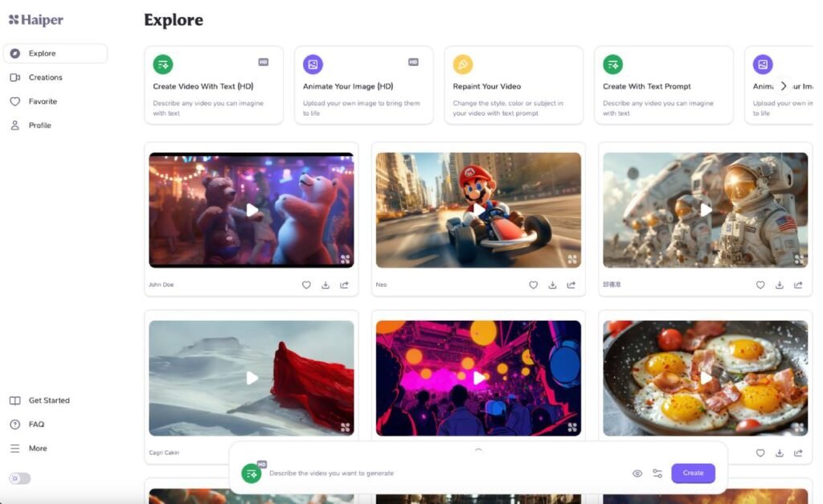Screen dimensions: 823x504
Task: Click the purple Animate Your Image icon
Action: point(313,64)
